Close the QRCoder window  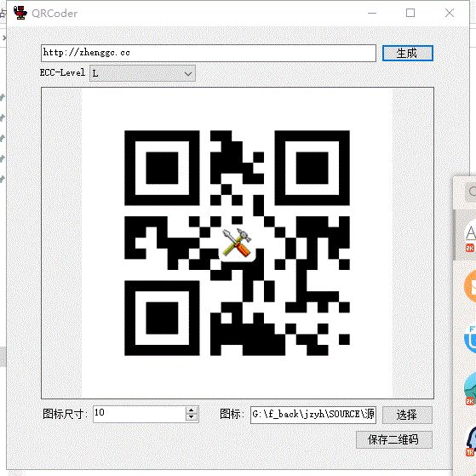pos(450,13)
